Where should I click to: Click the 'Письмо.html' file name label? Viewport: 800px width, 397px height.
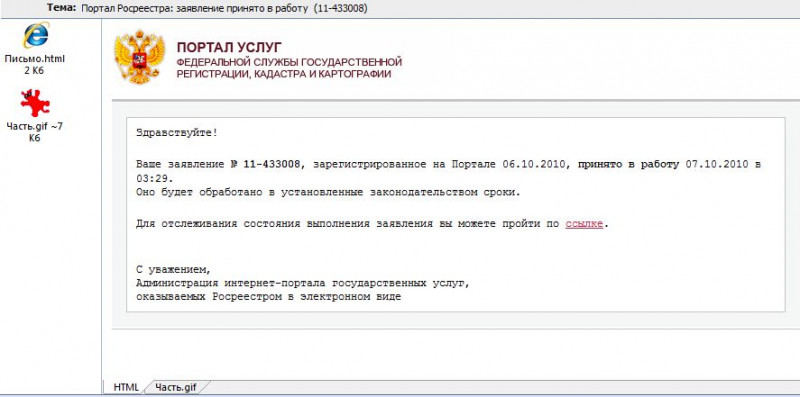(35, 59)
